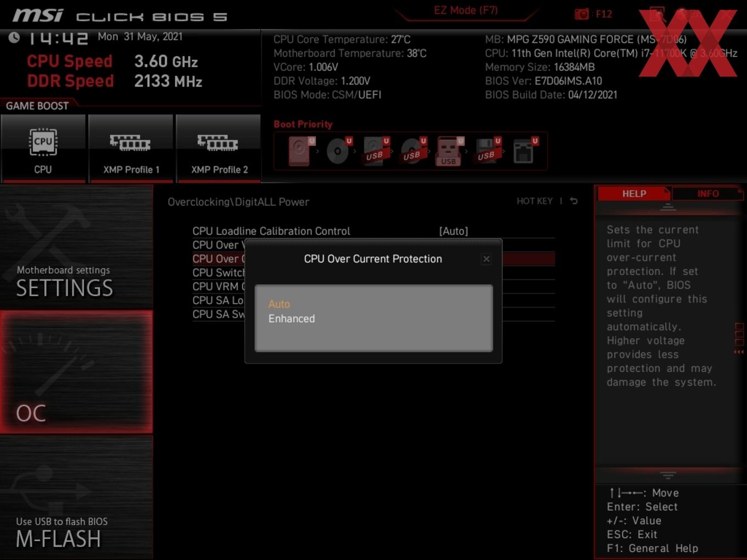Open the M-FLASH section
This screenshot has width=747, height=560.
tap(76, 497)
